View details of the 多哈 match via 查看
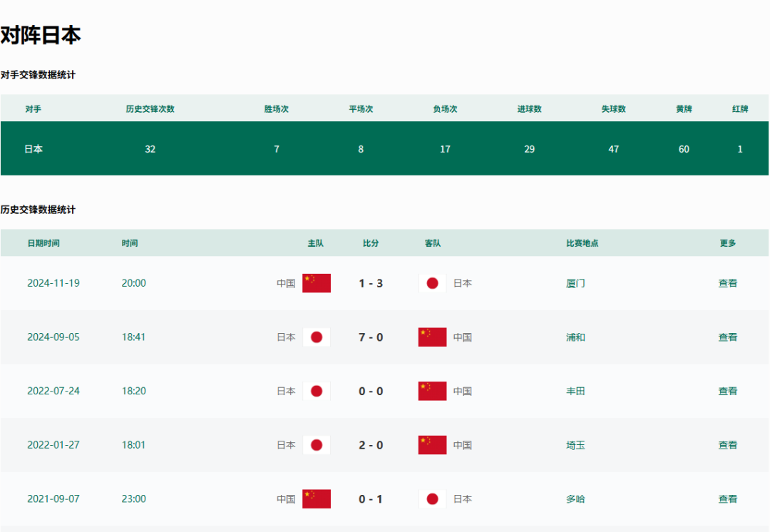 (727, 499)
